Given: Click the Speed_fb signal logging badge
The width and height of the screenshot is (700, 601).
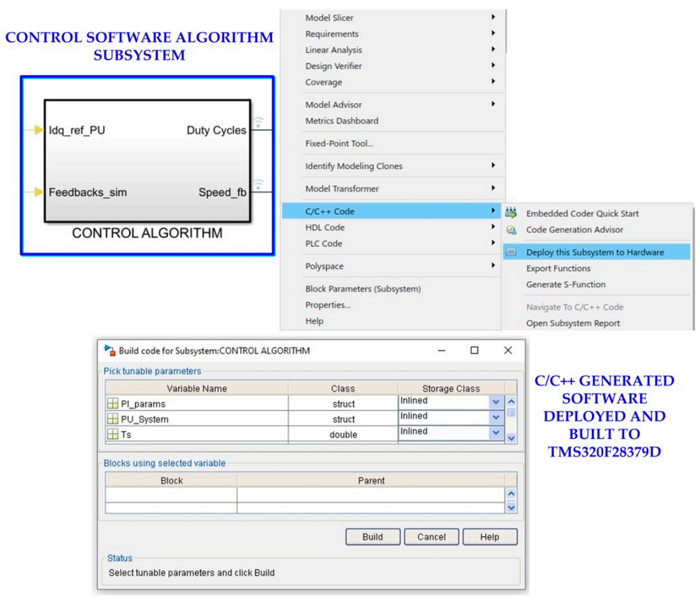Looking at the screenshot, I should coord(258,184).
